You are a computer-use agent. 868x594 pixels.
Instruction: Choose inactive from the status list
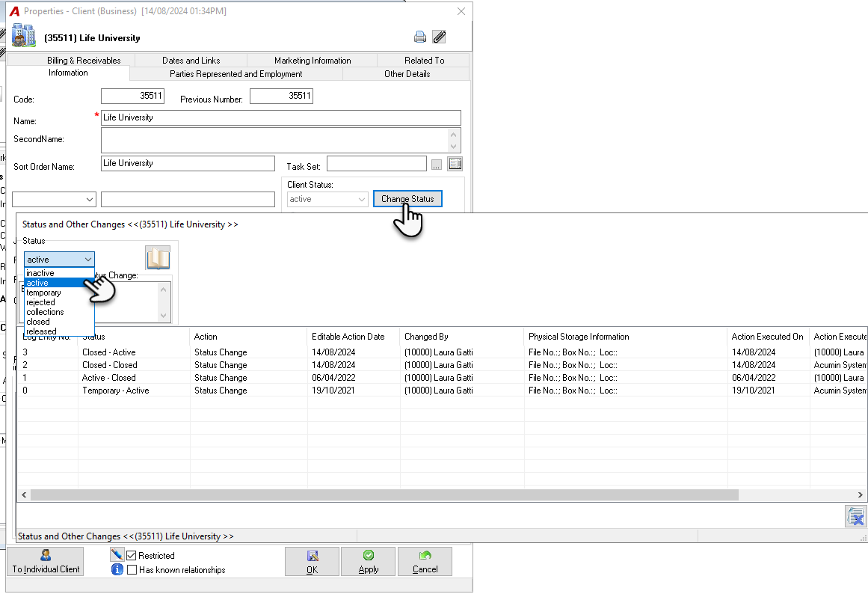59,273
